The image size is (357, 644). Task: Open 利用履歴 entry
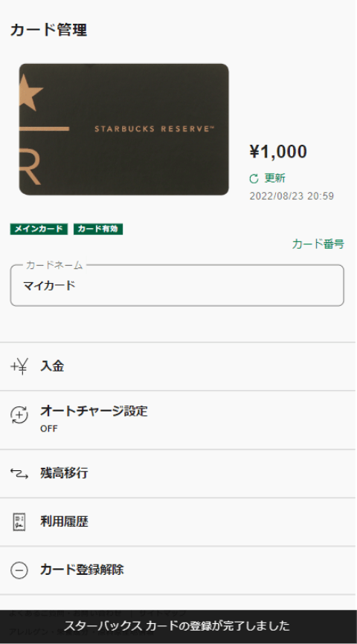click(x=178, y=522)
